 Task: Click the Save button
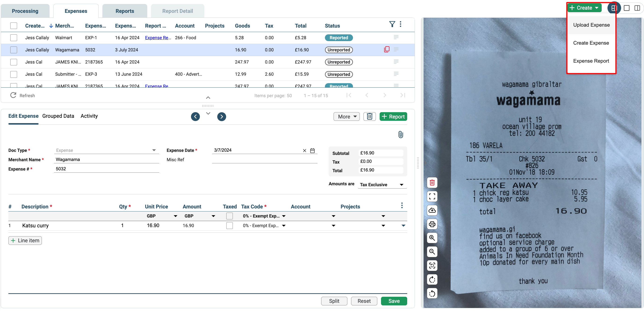394,301
